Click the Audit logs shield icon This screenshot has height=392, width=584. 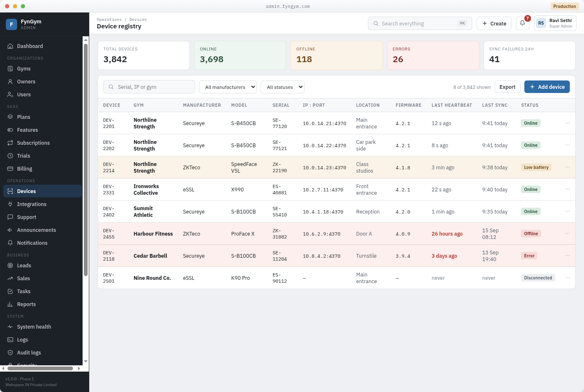pyautogui.click(x=10, y=353)
